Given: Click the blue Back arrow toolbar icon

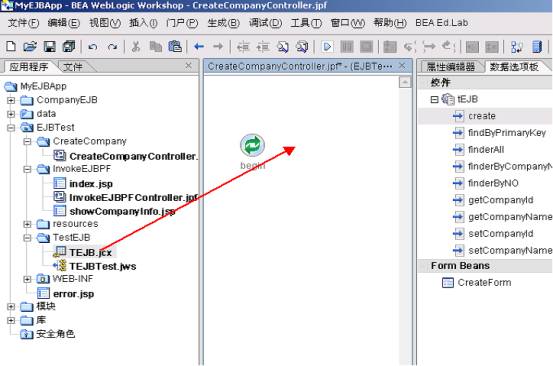Looking at the screenshot, I should click(x=199, y=46).
